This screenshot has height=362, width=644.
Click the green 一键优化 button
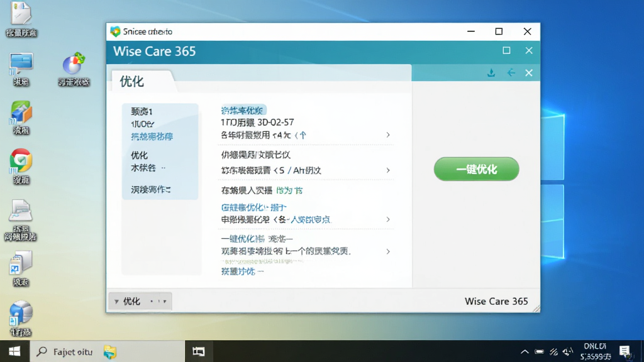[477, 169]
